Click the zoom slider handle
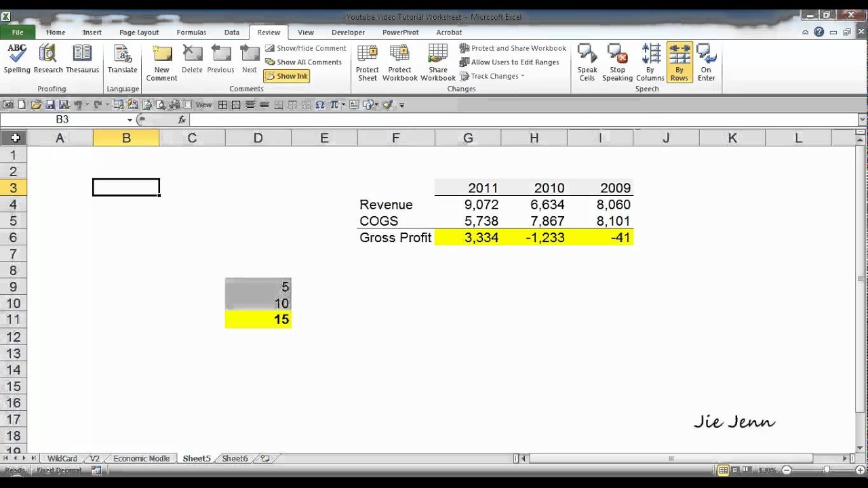This screenshot has height=488, width=868. coord(827,470)
